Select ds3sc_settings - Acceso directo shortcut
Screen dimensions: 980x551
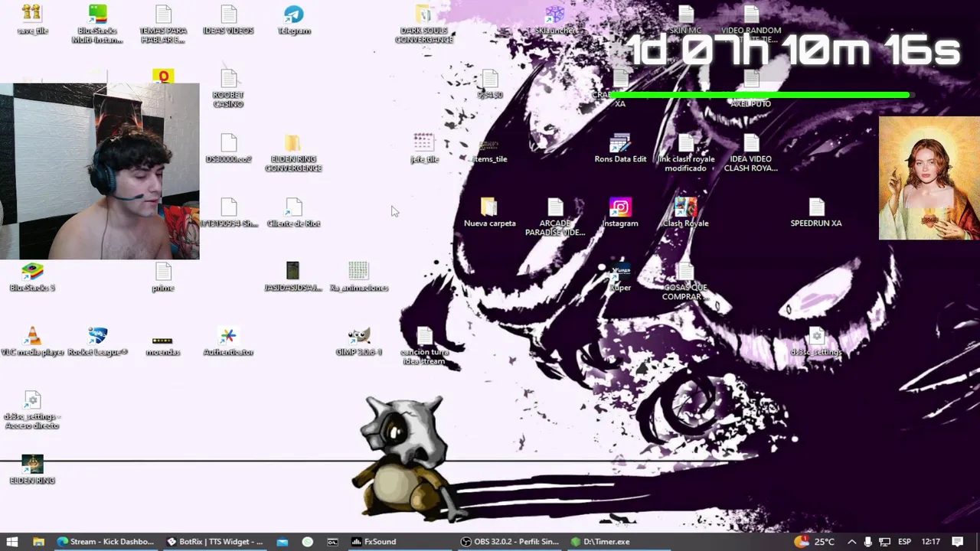(32, 409)
